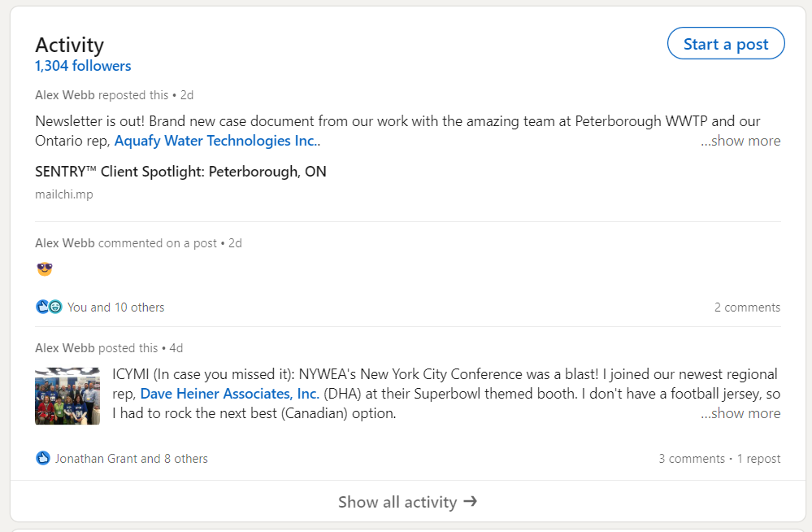Image resolution: width=812 pixels, height=532 pixels.
Task: Click the blue thumbs-up reaction icon beside "You and 10 others"
Action: [x=42, y=307]
